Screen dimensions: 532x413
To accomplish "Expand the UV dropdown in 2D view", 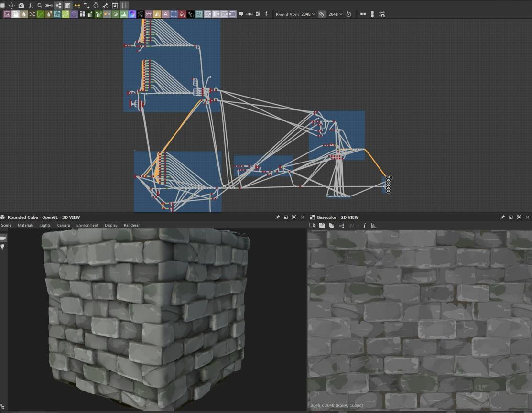I will point(354,226).
